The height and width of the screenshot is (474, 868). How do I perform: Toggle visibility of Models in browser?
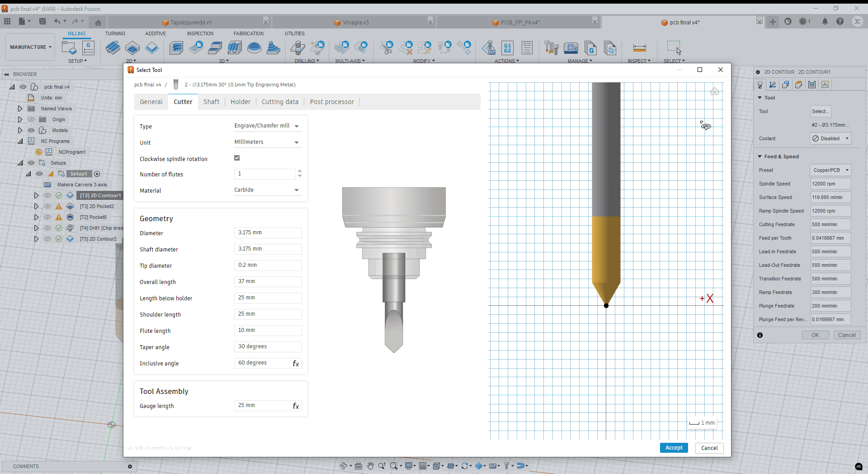point(31,130)
